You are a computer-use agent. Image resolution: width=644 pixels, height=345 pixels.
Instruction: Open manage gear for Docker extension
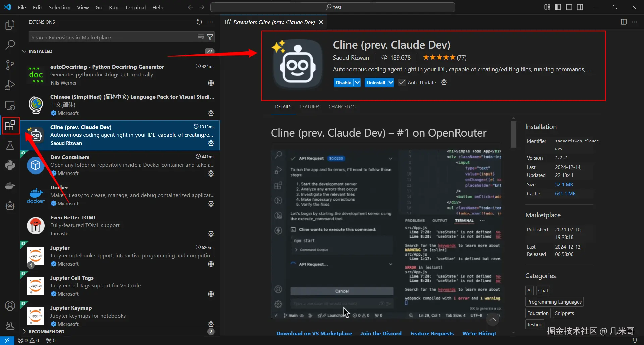click(211, 204)
